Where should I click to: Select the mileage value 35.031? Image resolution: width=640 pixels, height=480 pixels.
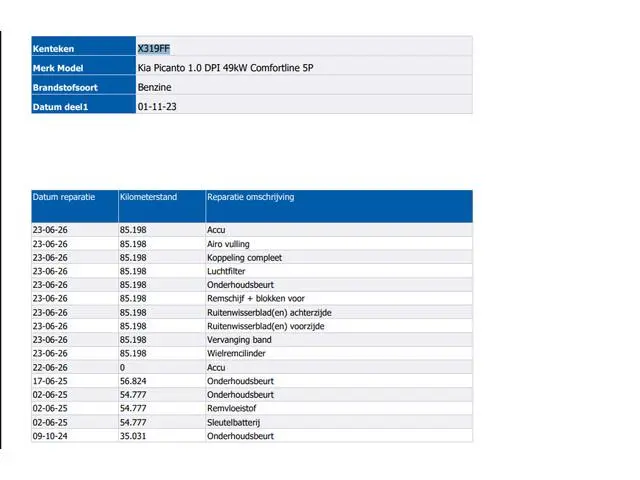point(133,436)
